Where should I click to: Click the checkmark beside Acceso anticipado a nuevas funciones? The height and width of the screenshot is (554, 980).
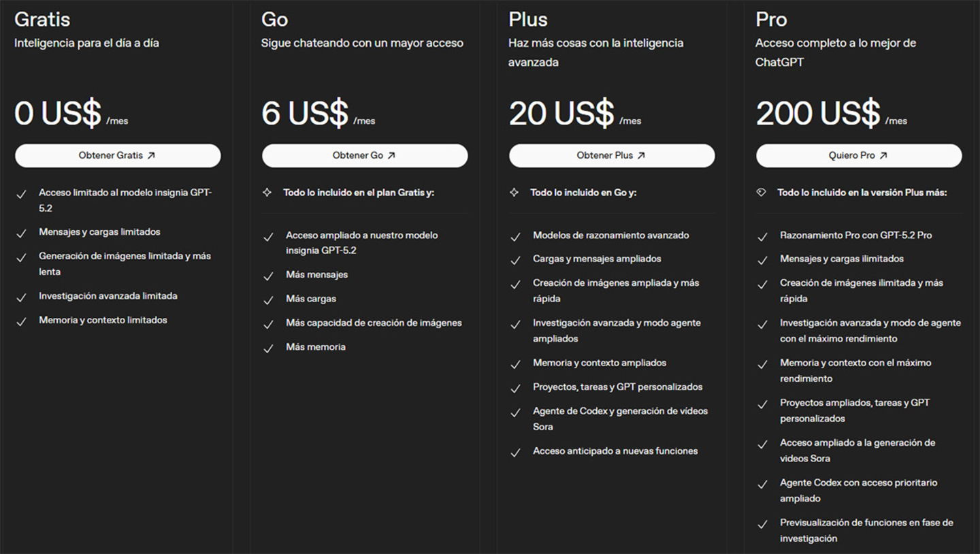pyautogui.click(x=516, y=453)
